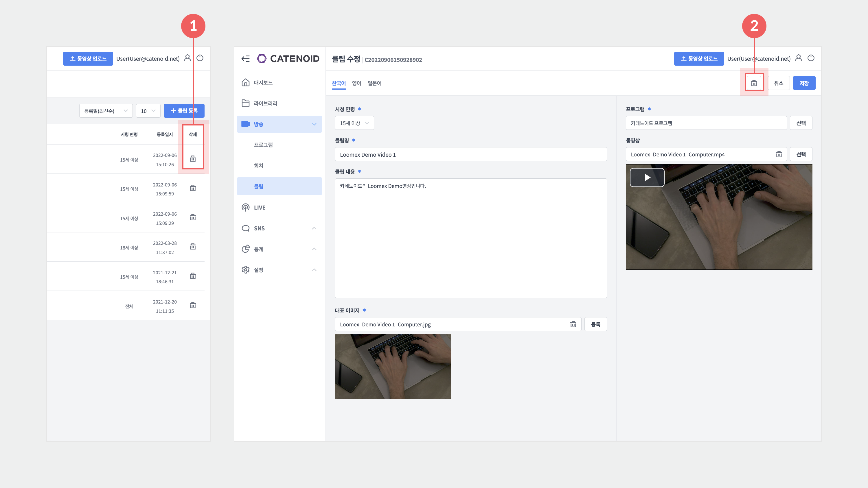Click the 클립명 input field

pyautogui.click(x=470, y=155)
